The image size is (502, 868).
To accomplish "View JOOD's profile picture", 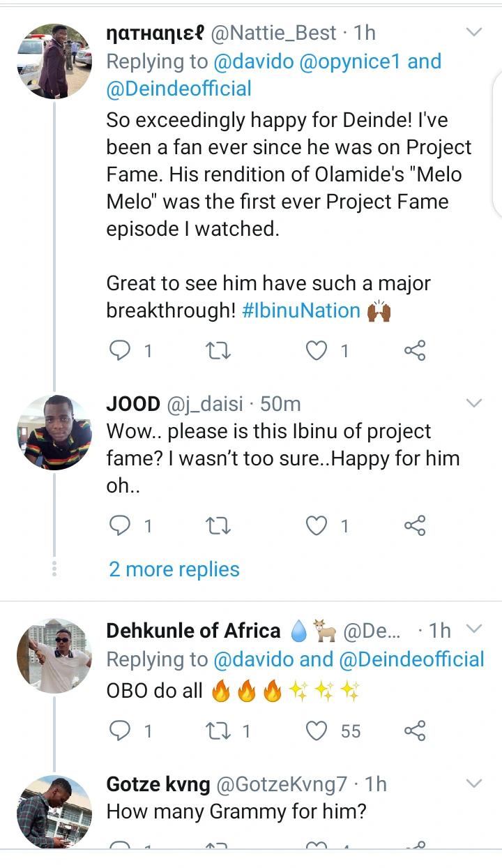I will (x=54, y=433).
